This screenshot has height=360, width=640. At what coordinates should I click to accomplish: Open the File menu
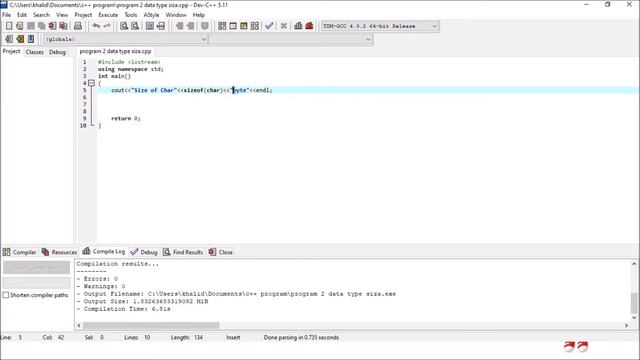click(x=7, y=15)
